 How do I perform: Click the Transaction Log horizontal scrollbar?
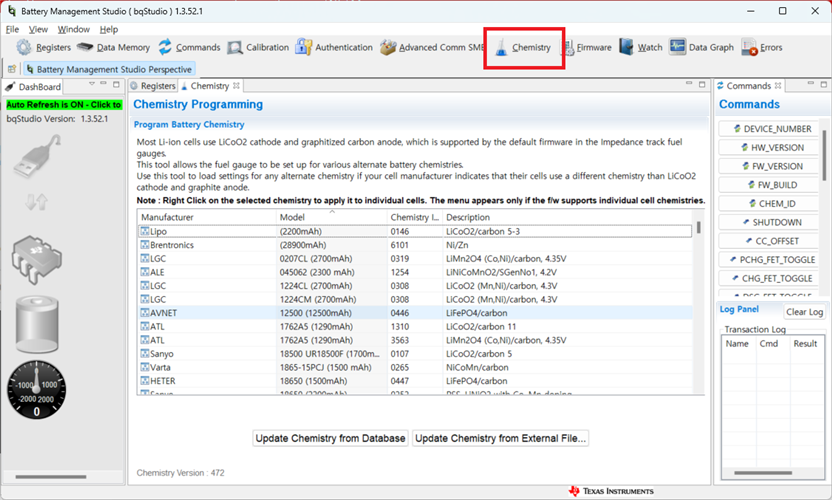[762, 473]
